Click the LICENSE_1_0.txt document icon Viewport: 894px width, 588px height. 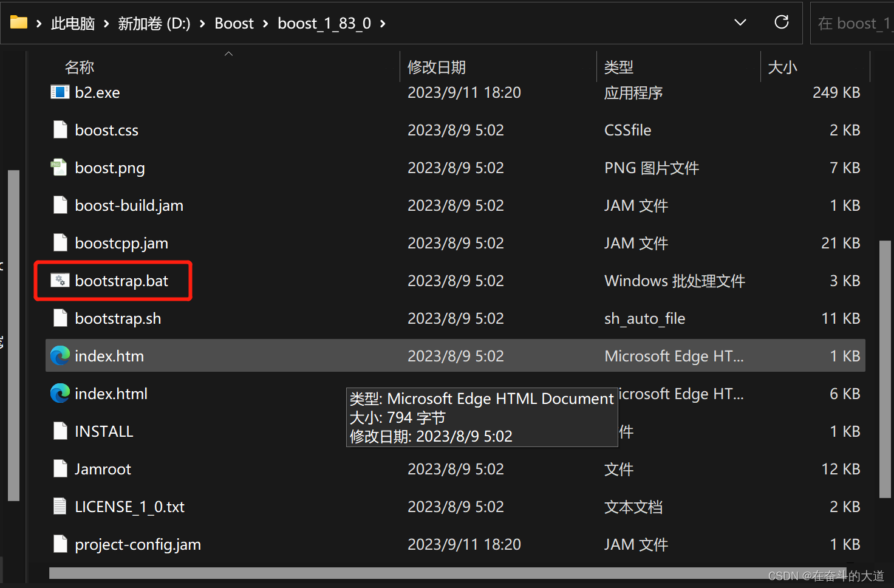coord(60,507)
